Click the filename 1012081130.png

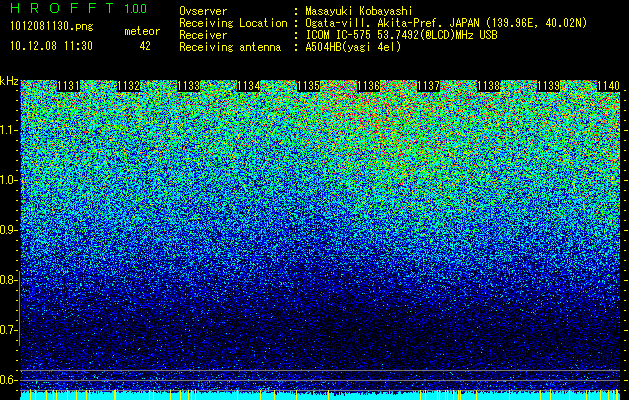pyautogui.click(x=52, y=27)
